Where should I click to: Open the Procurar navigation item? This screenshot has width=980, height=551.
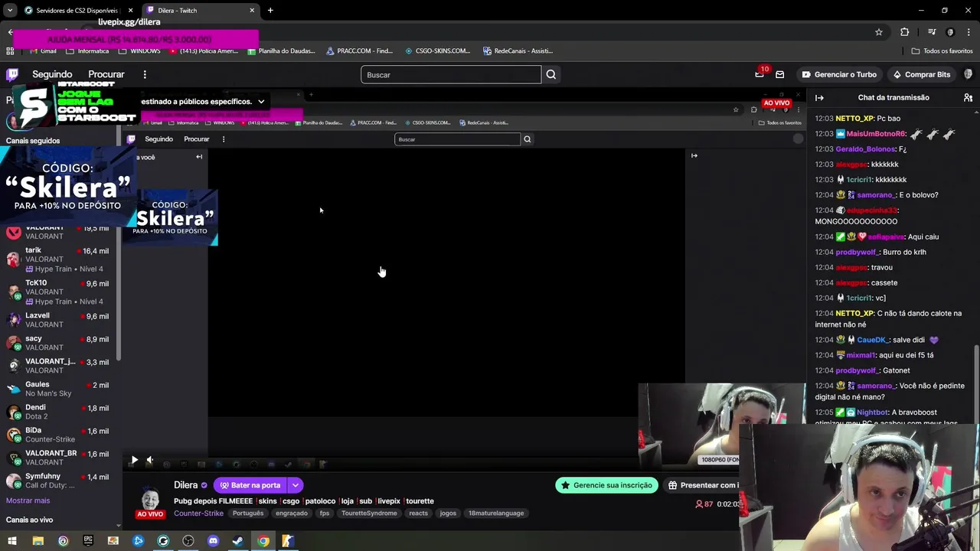(x=106, y=74)
